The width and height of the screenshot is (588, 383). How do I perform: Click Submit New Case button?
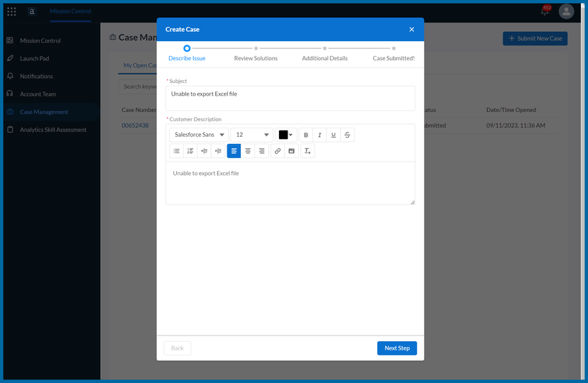535,38
